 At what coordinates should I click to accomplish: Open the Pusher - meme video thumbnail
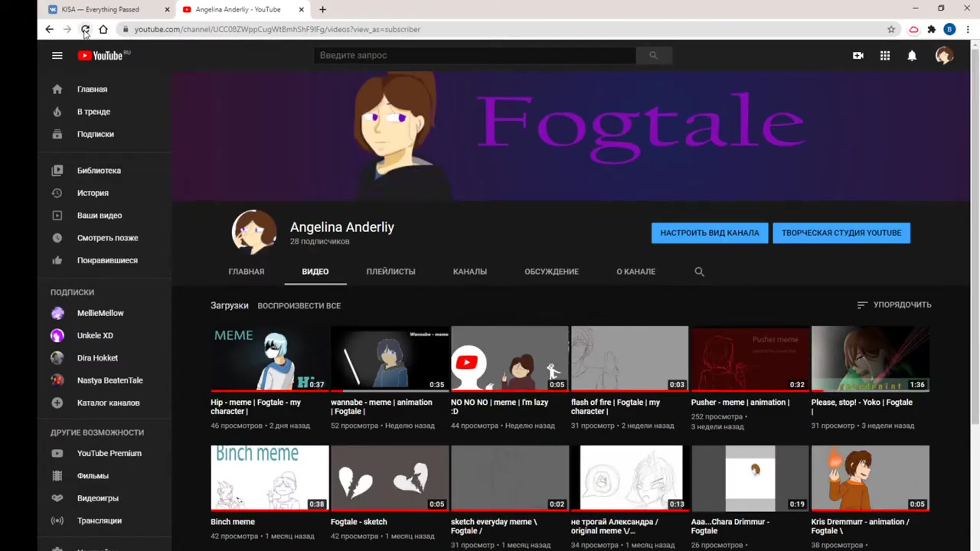coord(750,358)
